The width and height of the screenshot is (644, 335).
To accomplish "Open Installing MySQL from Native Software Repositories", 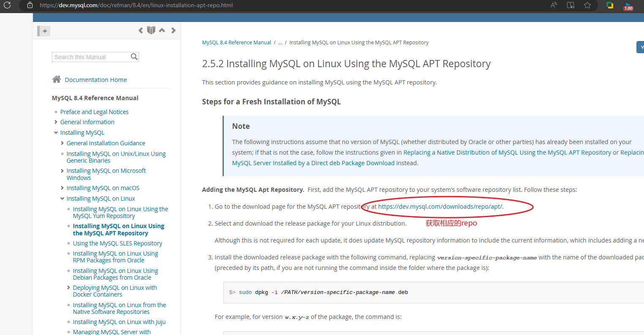I will click(120, 308).
